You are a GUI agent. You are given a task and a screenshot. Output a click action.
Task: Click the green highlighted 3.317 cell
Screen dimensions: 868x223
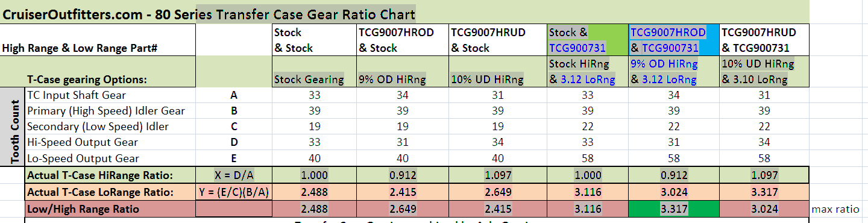coord(674,209)
